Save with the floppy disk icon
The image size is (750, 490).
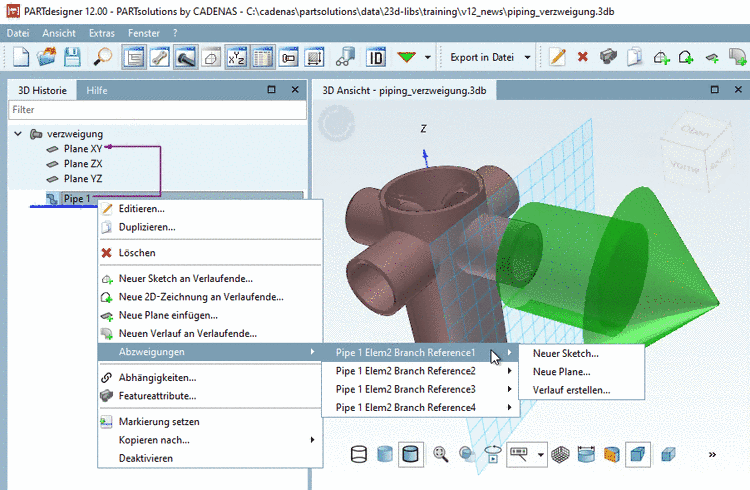coord(72,57)
